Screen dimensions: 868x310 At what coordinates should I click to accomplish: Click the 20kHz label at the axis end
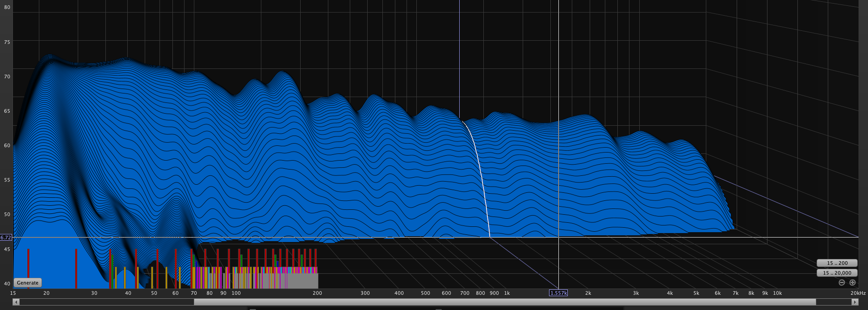click(x=858, y=293)
